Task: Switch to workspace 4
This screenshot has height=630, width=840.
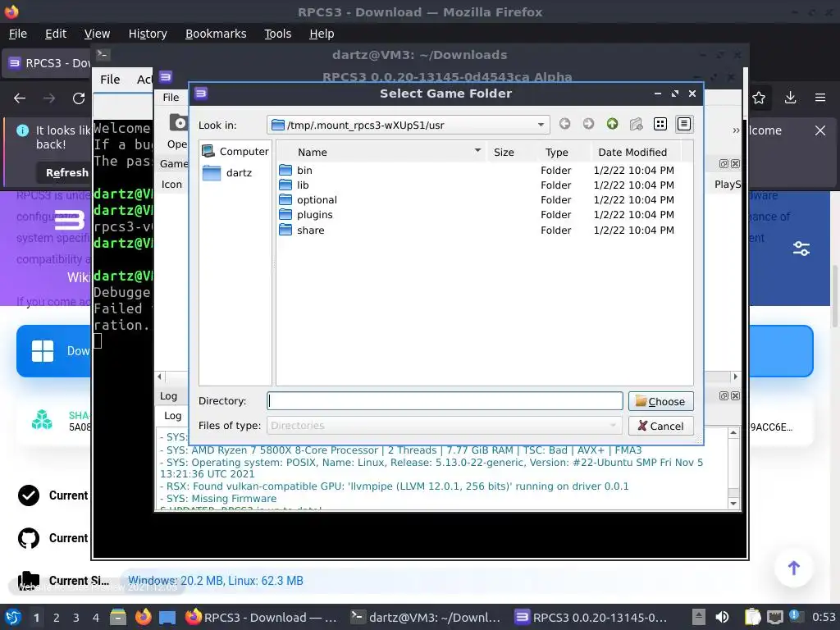Action: pyautogui.click(x=95, y=618)
